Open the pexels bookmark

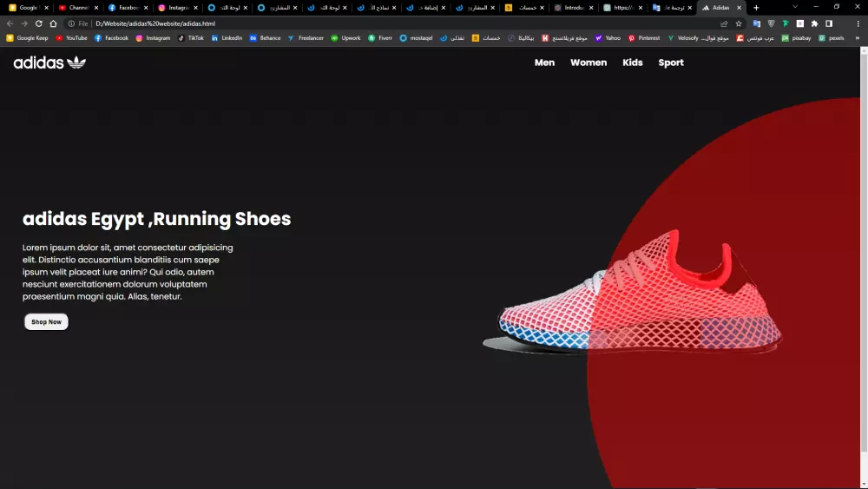(831, 38)
